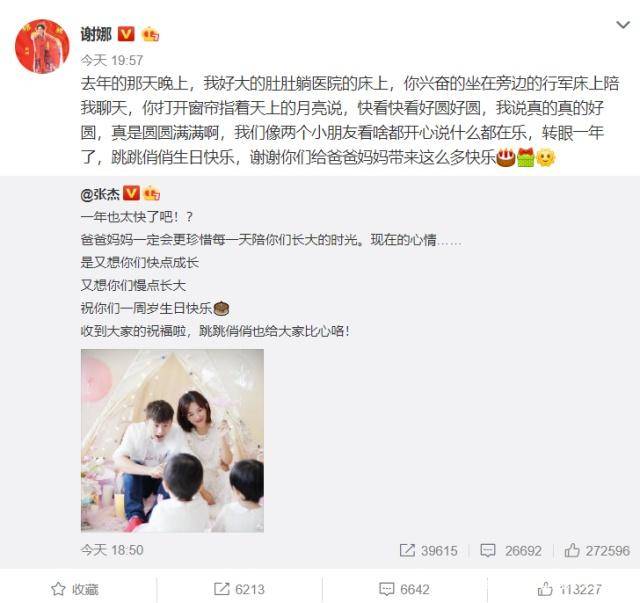Open the @张杰 mention link

100,194
